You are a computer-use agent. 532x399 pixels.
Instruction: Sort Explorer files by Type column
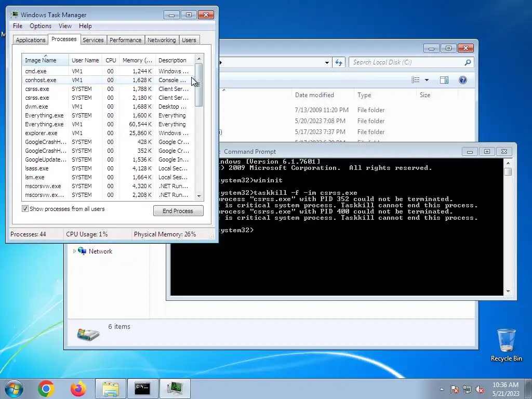pos(385,95)
